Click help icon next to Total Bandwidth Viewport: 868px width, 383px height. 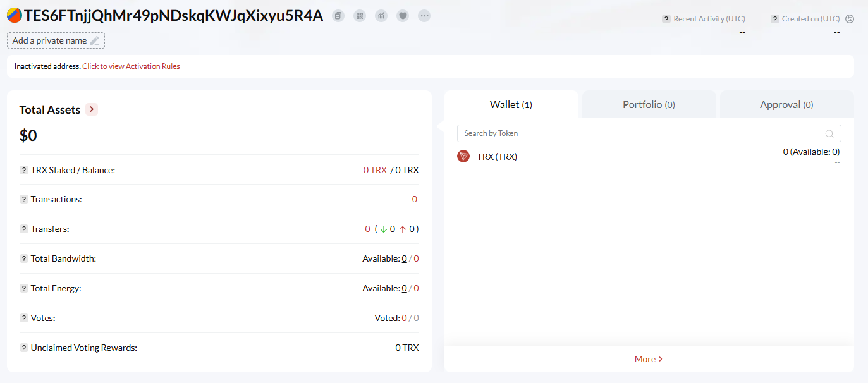pos(24,258)
